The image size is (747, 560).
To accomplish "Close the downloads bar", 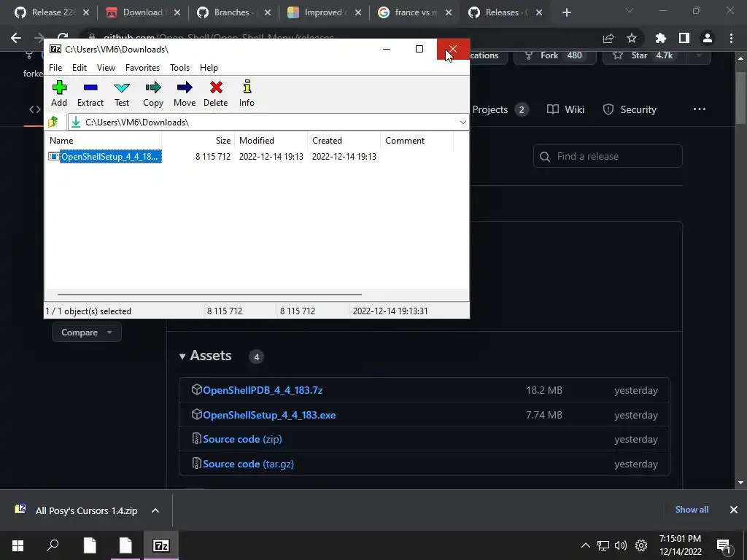I will coord(734,510).
